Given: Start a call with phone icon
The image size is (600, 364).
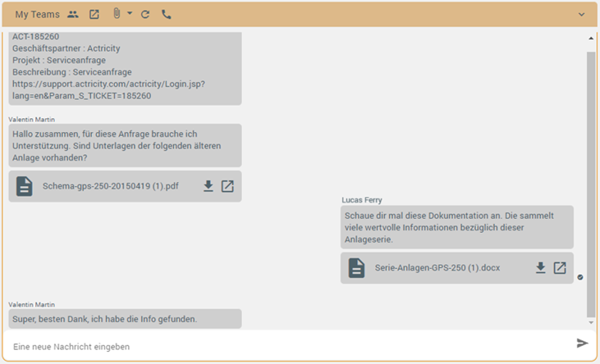Looking at the screenshot, I should pos(167,15).
